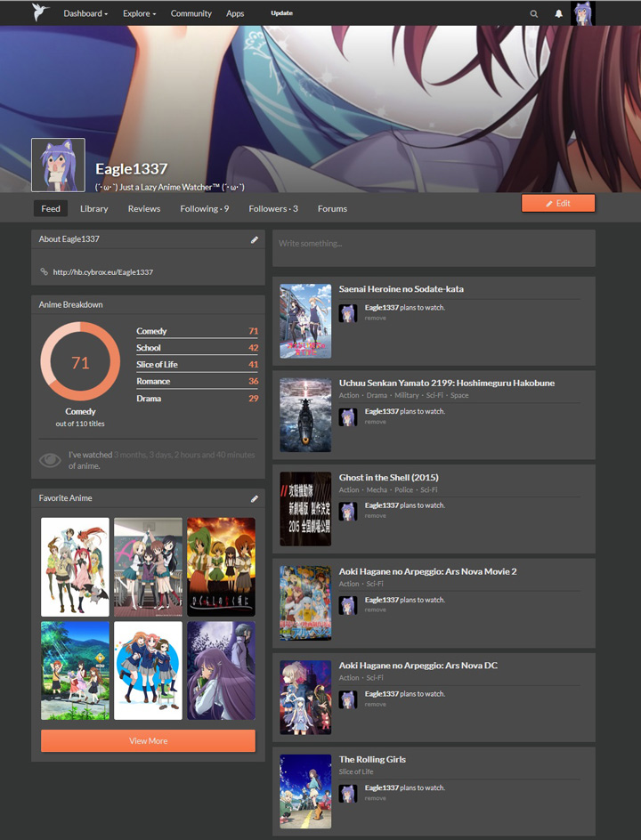Open the Followers · 3 tab
641x840 pixels.
coord(272,208)
